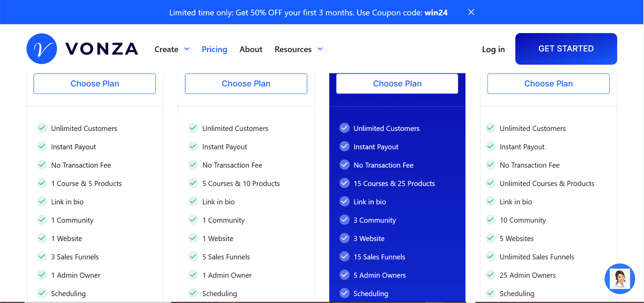Select the '1 Course & 5 Products' text
The height and width of the screenshot is (303, 644).
point(86,183)
